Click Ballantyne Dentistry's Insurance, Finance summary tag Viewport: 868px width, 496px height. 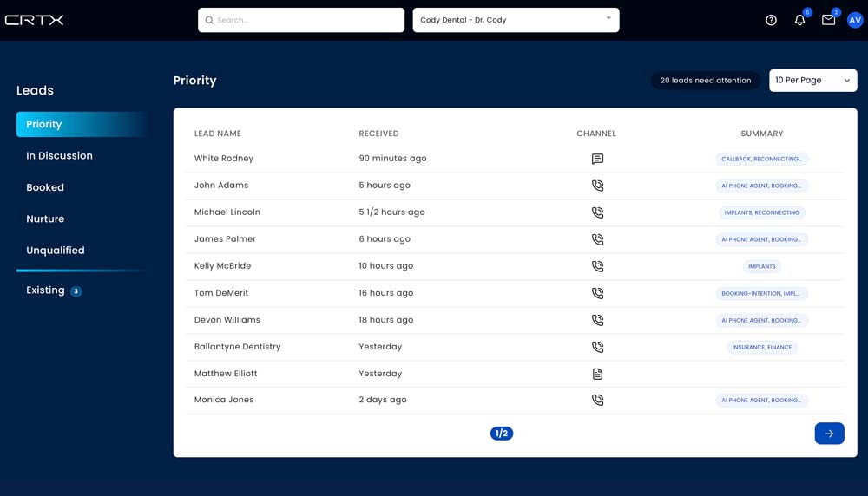(x=761, y=347)
